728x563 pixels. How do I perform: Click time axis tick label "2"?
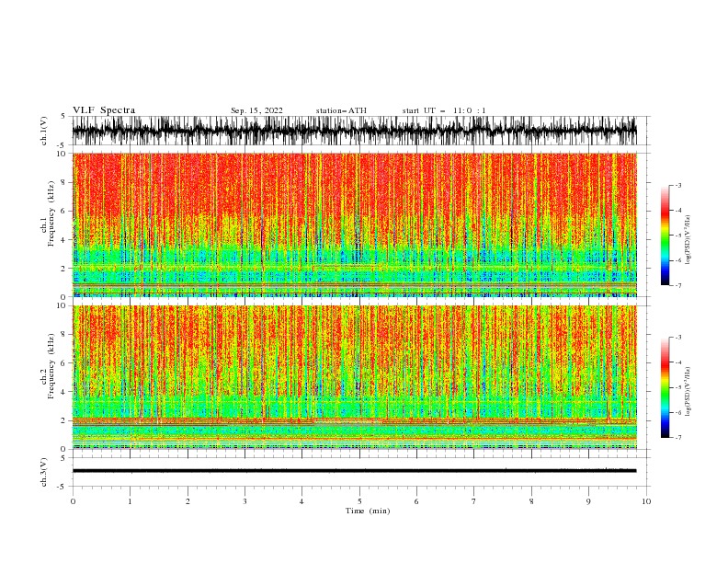tap(188, 501)
